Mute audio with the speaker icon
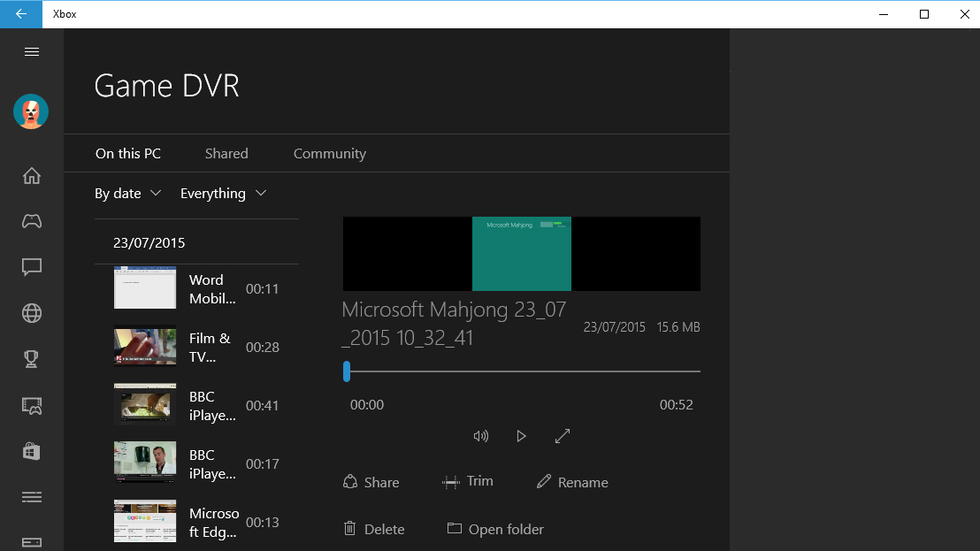The width and height of the screenshot is (980, 551). pos(481,435)
